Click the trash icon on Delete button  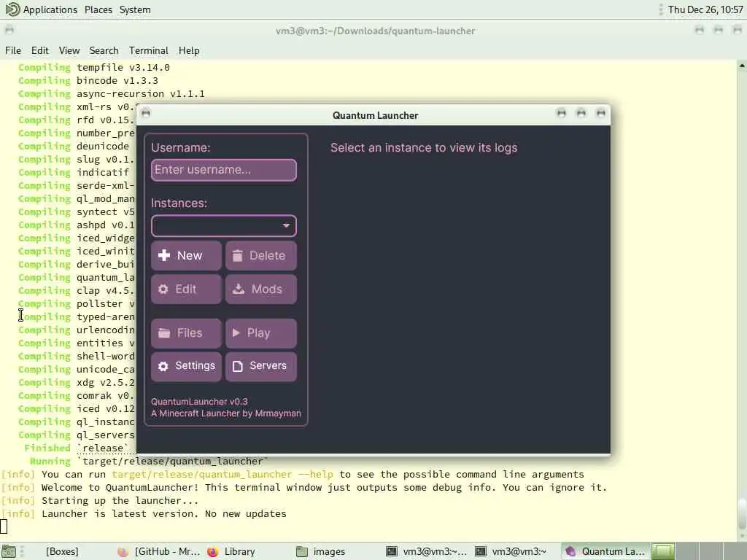click(x=237, y=256)
